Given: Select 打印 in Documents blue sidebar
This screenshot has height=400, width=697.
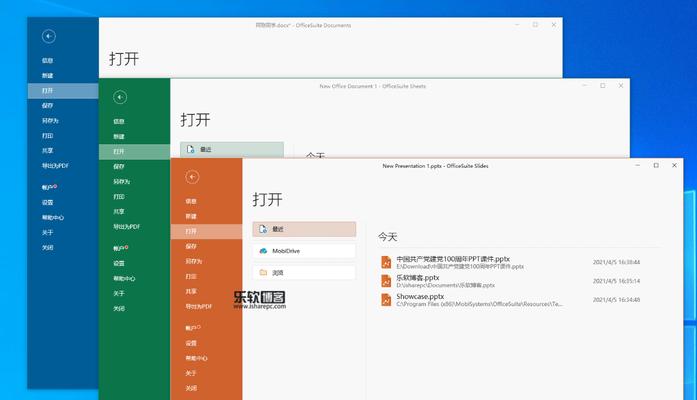Looking at the screenshot, I should pyautogui.click(x=48, y=136).
